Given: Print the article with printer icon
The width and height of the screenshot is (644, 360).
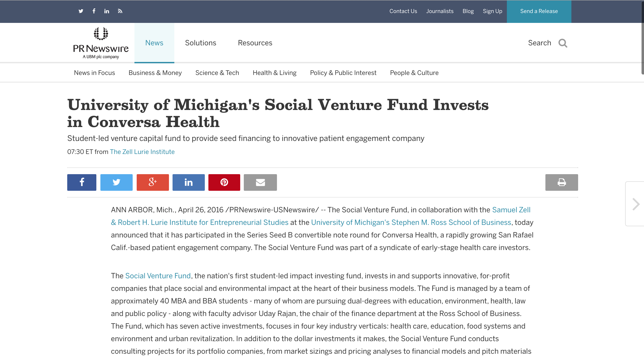Looking at the screenshot, I should coord(562,182).
